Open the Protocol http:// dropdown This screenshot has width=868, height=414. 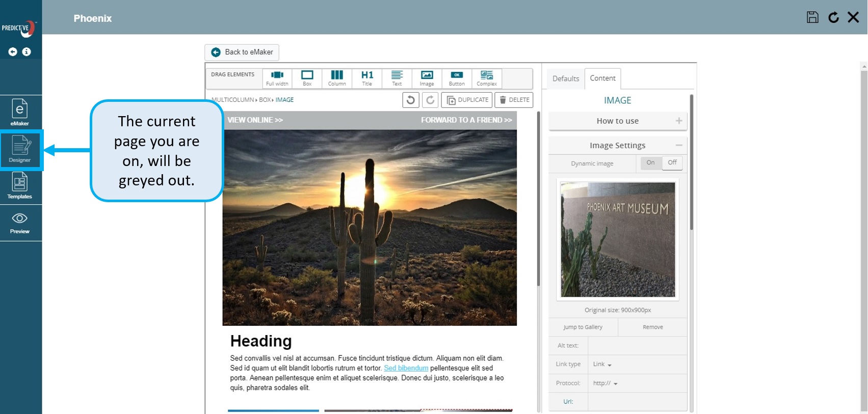[605, 383]
